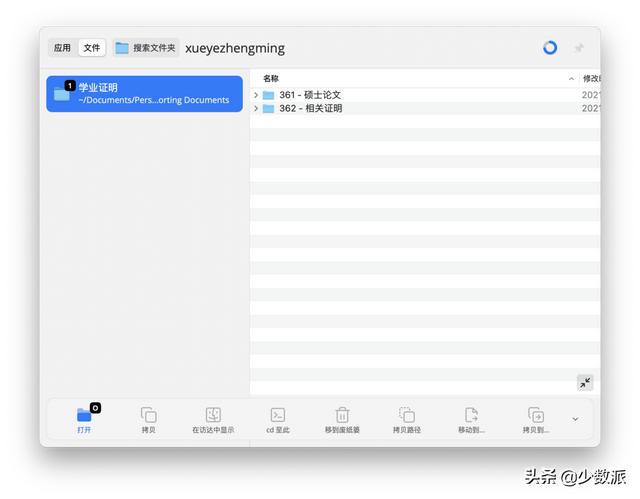640x499 pixels.
Task: Select the 362 - 相关证明 row
Action: coord(425,109)
